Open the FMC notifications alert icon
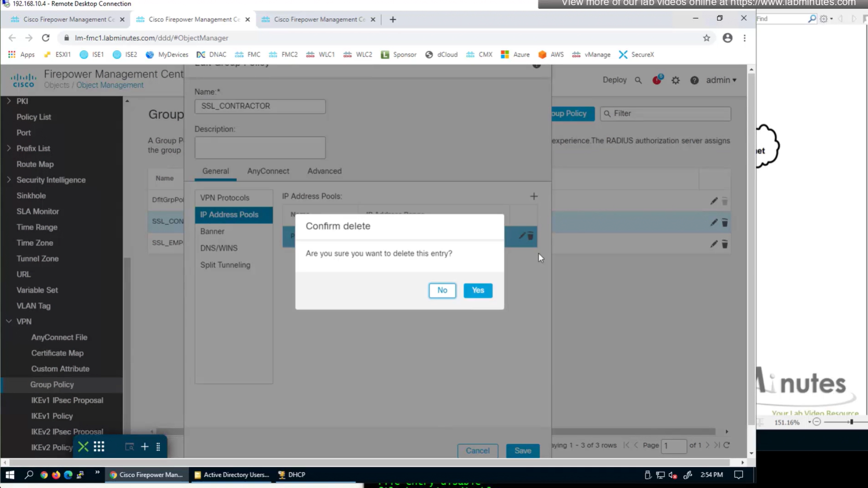This screenshot has width=868, height=488. click(x=657, y=80)
